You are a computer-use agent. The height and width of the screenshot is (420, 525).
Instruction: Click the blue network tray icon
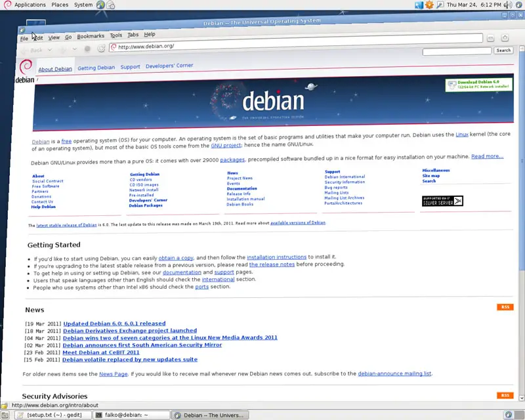(419, 5)
